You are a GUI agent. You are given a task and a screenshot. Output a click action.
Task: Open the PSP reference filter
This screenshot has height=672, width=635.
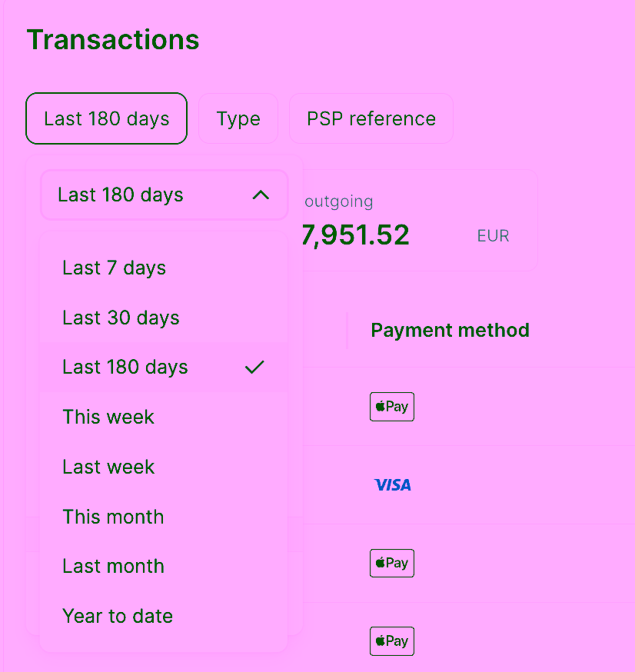tap(371, 118)
